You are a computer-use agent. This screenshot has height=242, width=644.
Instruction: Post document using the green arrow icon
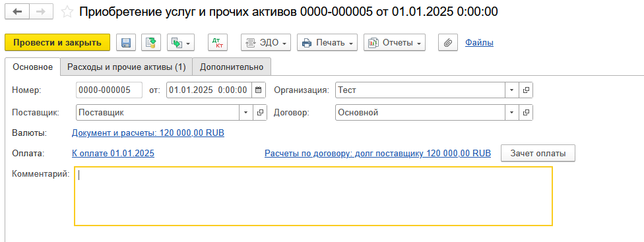pos(151,43)
